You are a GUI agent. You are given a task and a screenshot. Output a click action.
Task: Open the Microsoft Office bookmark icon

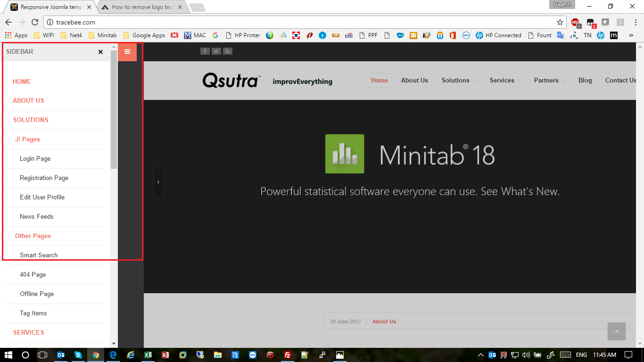[453, 35]
